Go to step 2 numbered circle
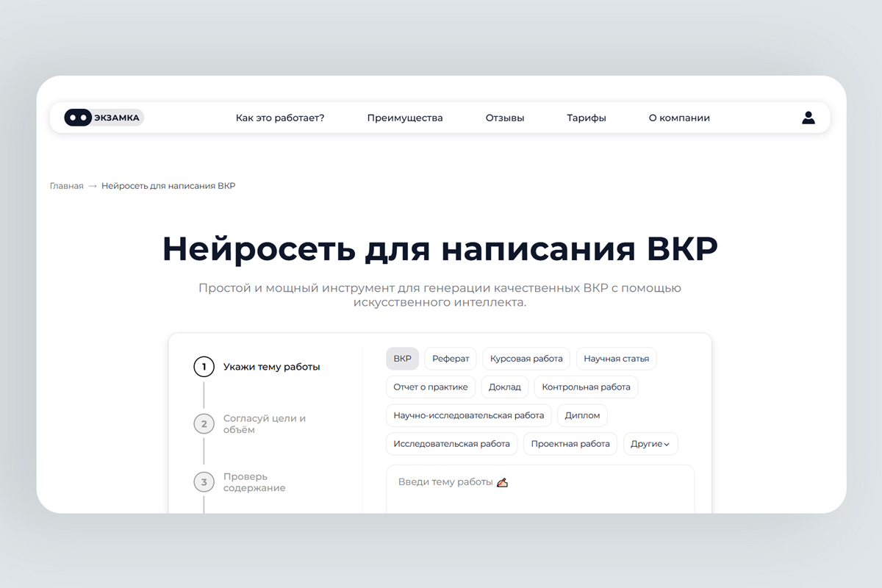Screen dimensions: 882x588 (204, 424)
